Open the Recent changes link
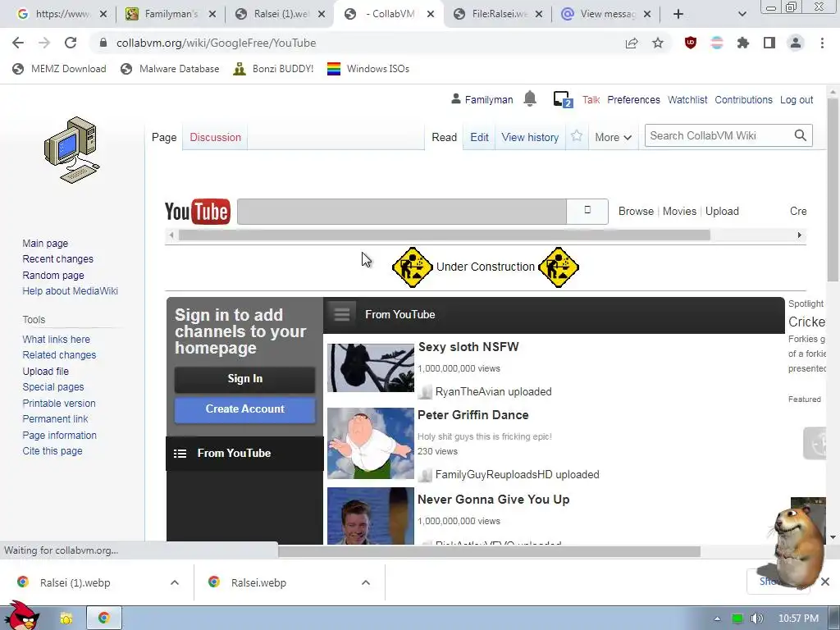 pos(58,258)
